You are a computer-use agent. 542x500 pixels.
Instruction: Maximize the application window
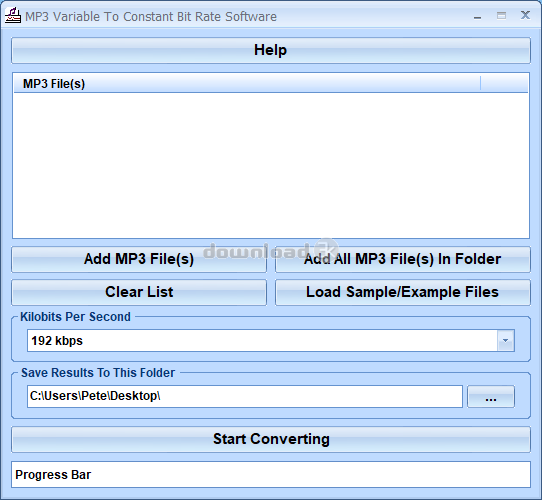pyautogui.click(x=501, y=16)
